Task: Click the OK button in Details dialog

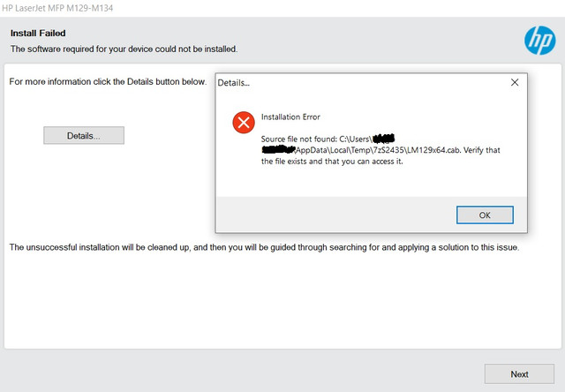Action: click(x=485, y=215)
